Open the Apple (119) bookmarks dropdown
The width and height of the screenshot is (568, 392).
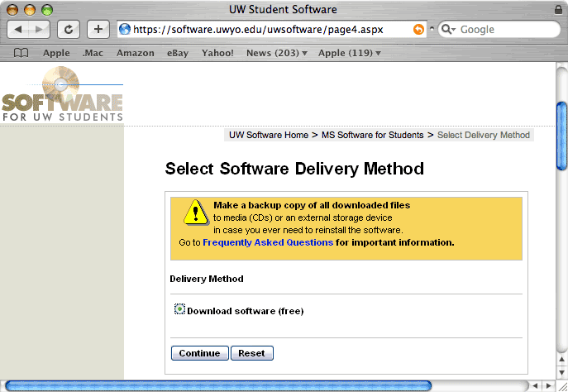click(x=349, y=53)
